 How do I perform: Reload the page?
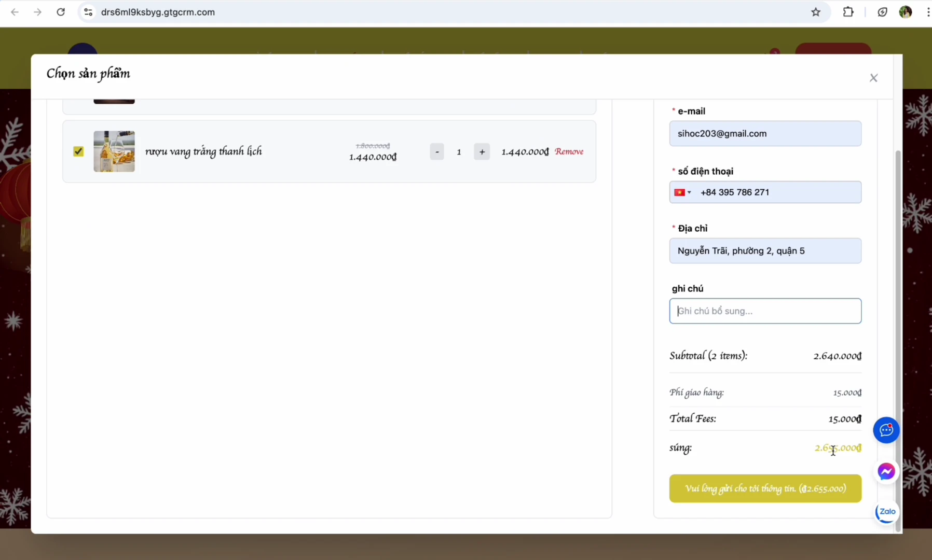point(61,12)
